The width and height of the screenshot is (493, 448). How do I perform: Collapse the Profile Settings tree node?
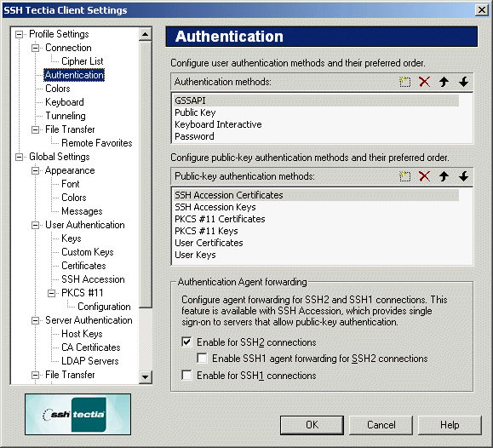click(20, 34)
